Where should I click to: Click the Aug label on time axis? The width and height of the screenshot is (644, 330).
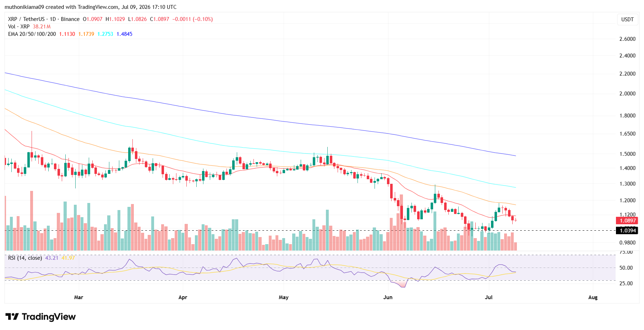click(x=593, y=297)
